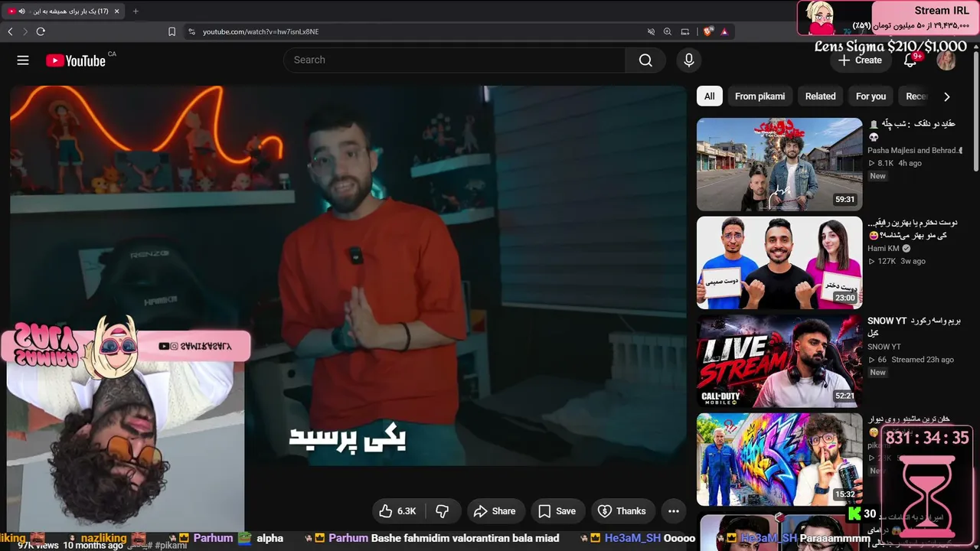Open the Hami KM channel link

pos(884,249)
